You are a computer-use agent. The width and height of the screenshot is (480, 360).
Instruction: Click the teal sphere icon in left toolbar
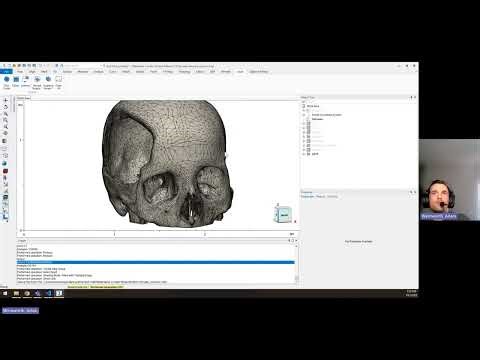click(5, 163)
